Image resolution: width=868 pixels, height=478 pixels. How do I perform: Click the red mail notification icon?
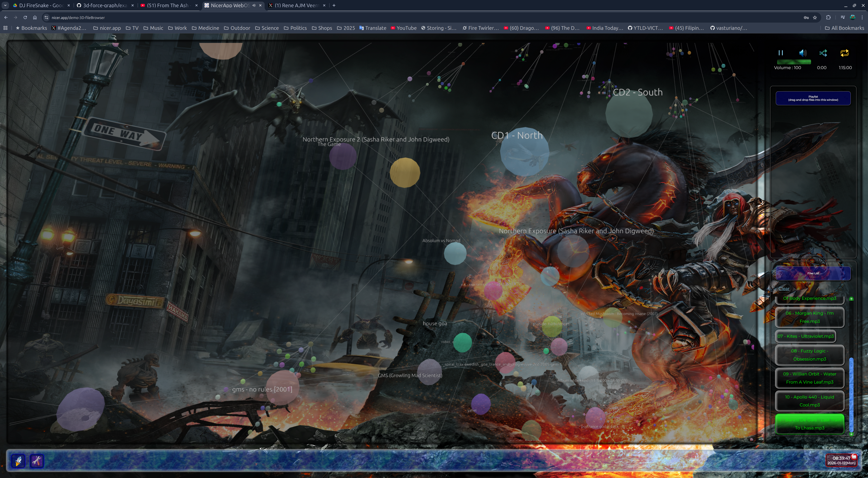coord(854,457)
